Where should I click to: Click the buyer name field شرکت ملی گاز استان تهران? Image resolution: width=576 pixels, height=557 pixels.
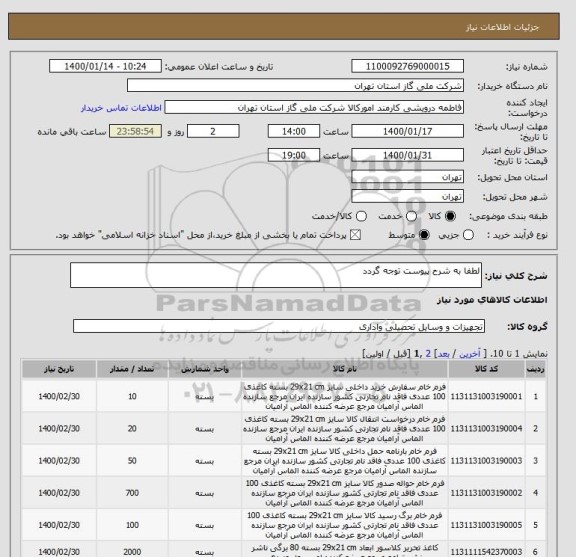pos(295,86)
